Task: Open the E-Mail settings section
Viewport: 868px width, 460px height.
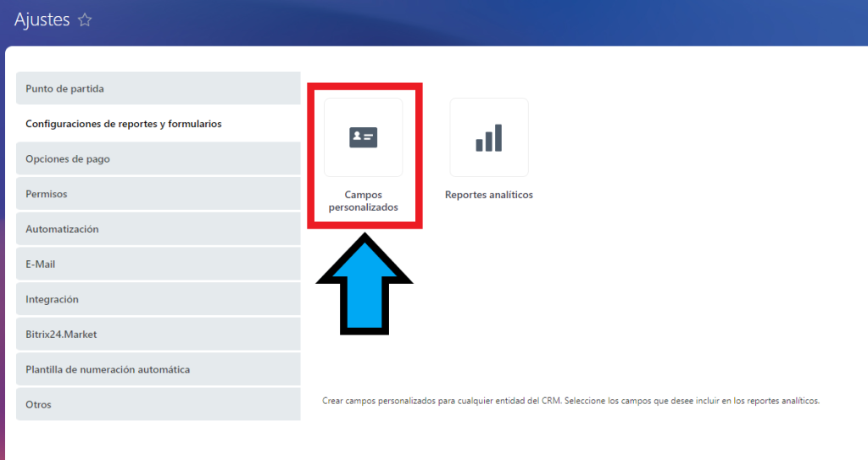Action: click(x=158, y=264)
